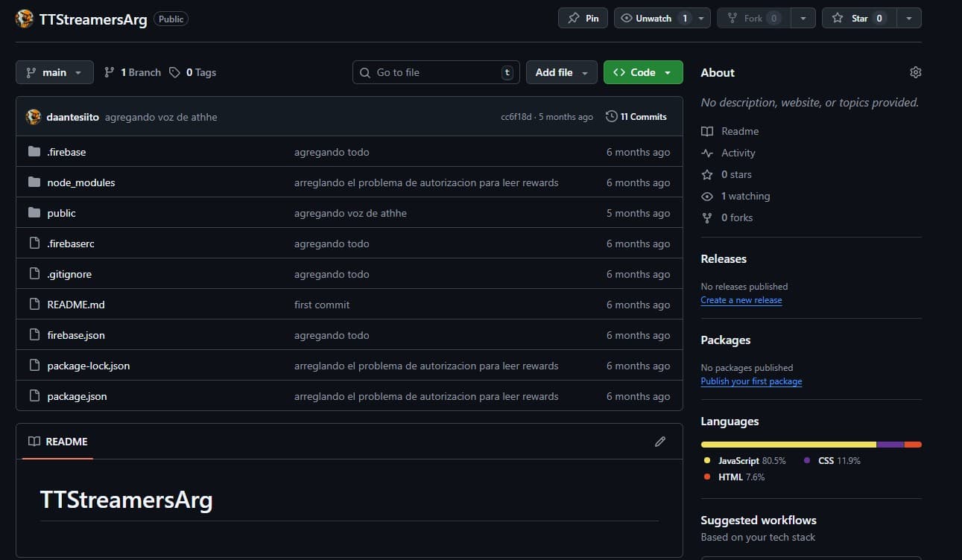Click Create a new release link

coord(741,300)
